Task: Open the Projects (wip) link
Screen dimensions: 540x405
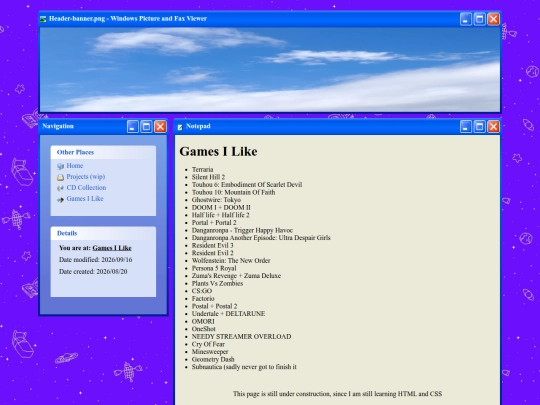Action: [86, 177]
